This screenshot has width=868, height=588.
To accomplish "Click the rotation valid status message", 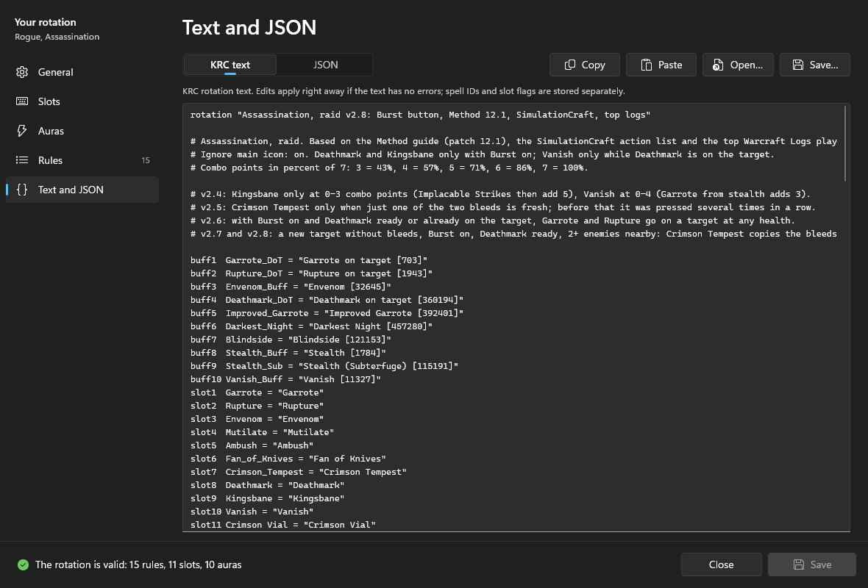I will 138,564.
